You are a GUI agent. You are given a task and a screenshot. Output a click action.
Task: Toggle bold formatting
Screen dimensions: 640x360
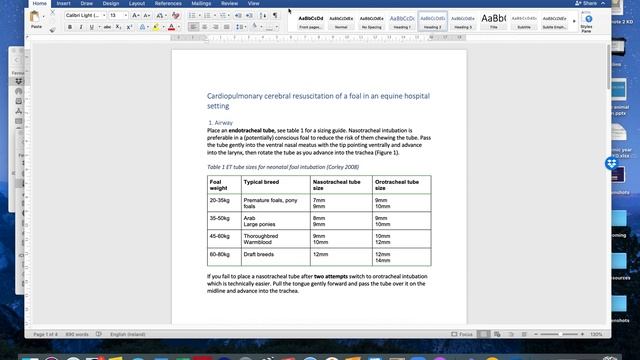pos(70,27)
